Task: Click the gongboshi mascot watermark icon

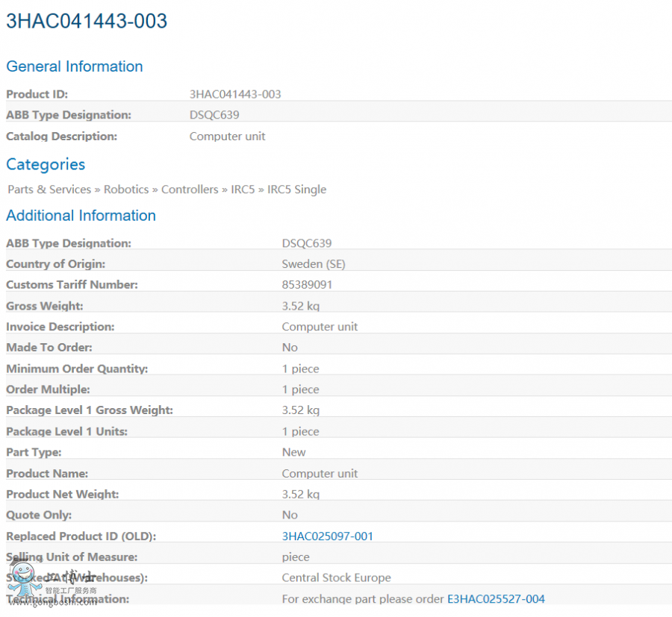Action: [x=25, y=579]
